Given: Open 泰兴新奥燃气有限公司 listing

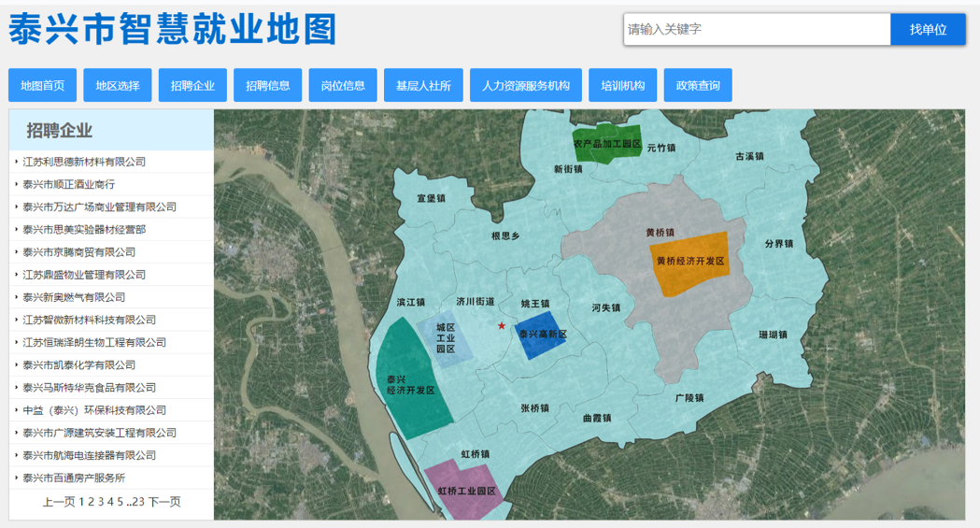Looking at the screenshot, I should tap(74, 297).
